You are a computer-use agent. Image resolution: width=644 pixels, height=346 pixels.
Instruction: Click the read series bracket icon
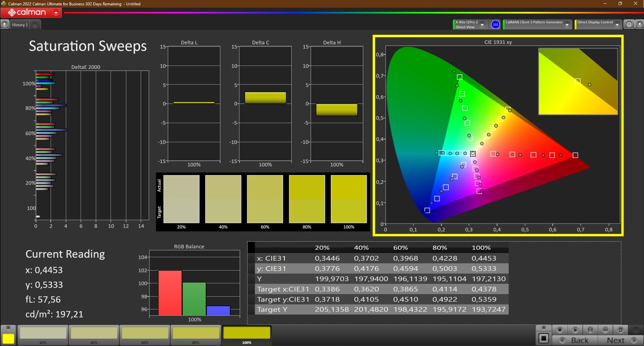point(590,330)
